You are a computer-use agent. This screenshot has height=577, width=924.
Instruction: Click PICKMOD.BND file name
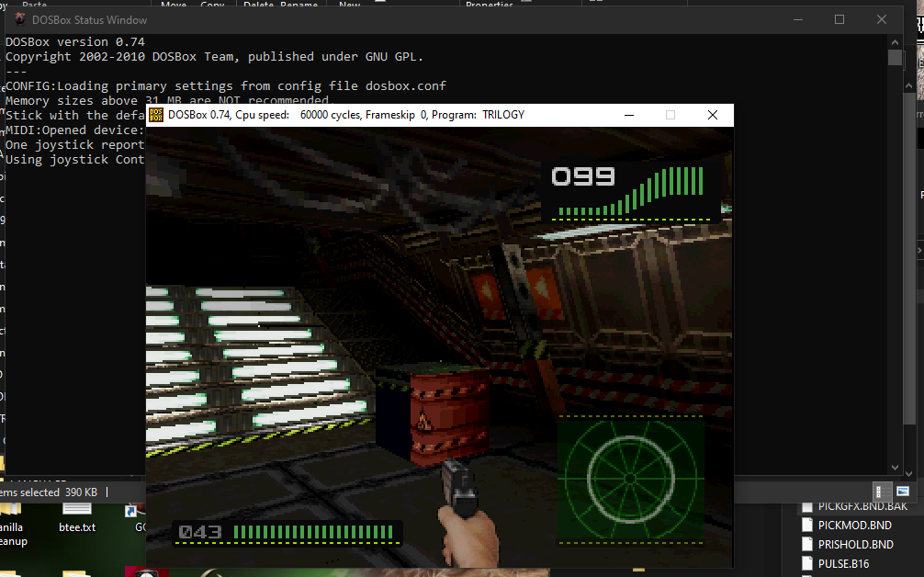point(854,526)
